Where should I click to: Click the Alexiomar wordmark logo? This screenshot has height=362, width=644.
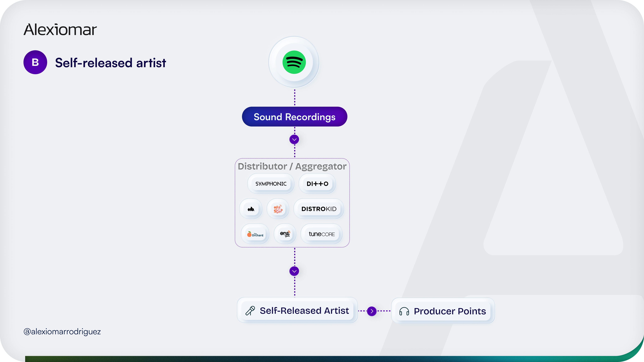[x=60, y=30]
